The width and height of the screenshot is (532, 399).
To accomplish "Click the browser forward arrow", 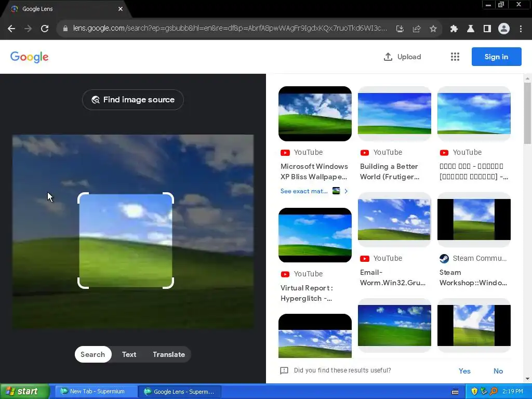I will click(x=28, y=29).
